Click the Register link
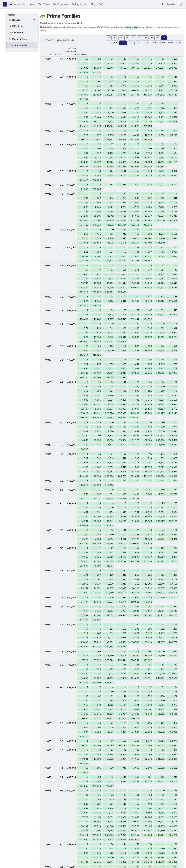This screenshot has width=186, height=868. click(x=171, y=4)
